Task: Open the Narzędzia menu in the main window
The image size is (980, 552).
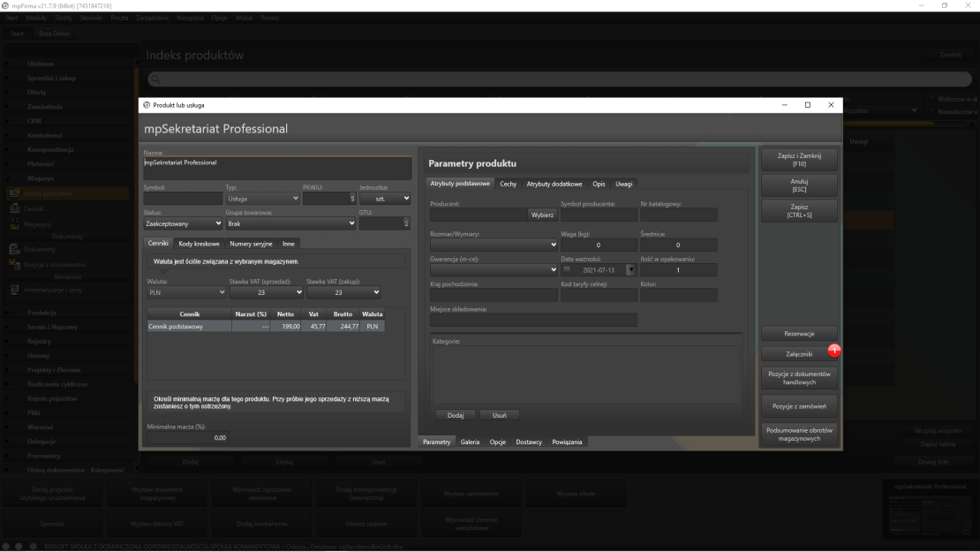Action: pos(190,18)
